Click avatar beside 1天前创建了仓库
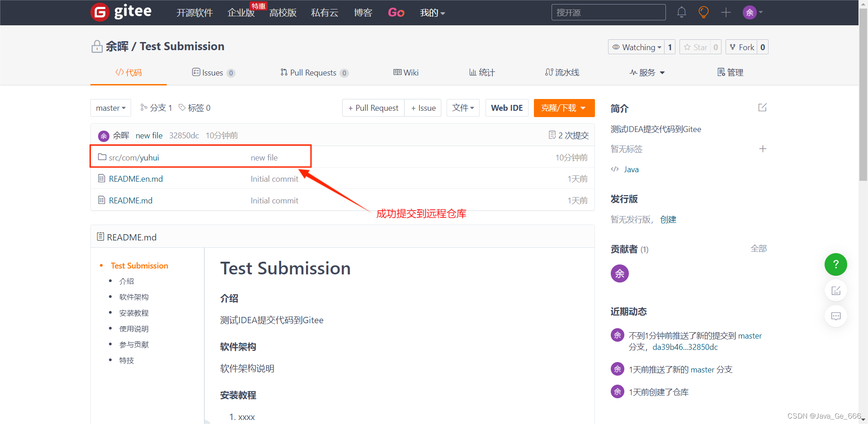 [618, 391]
